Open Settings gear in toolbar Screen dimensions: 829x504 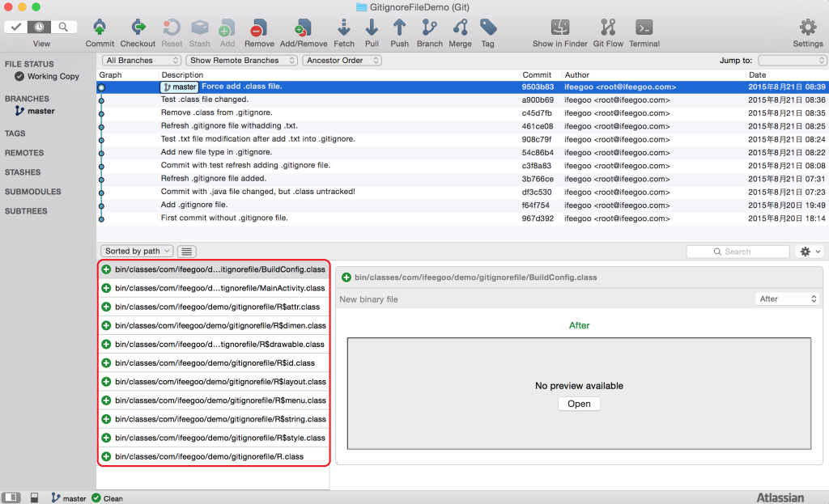(x=807, y=28)
